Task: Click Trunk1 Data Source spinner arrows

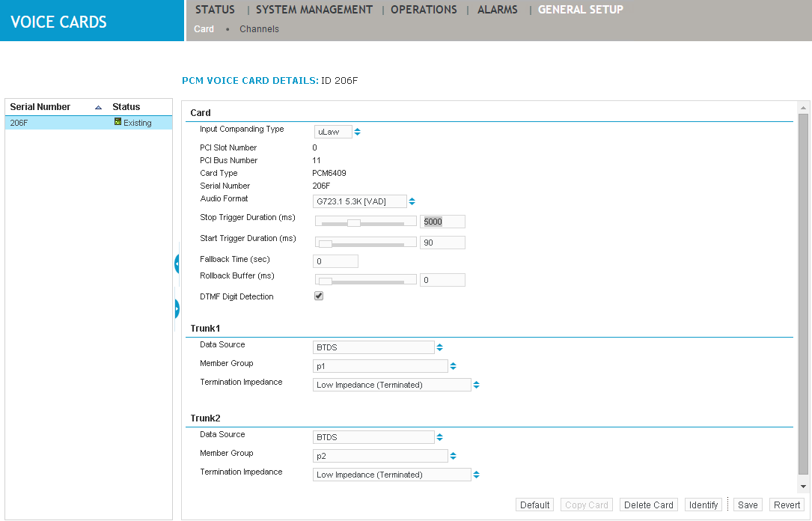Action: 439,347
